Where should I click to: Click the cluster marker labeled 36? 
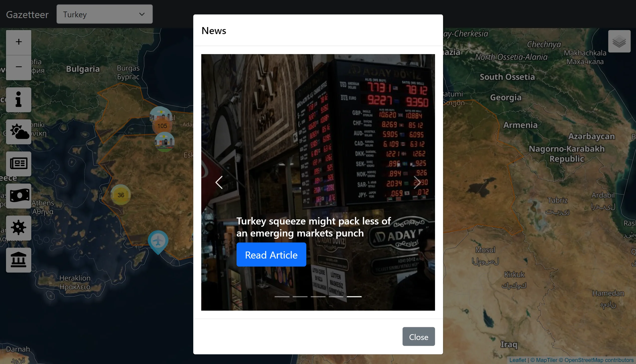click(121, 195)
